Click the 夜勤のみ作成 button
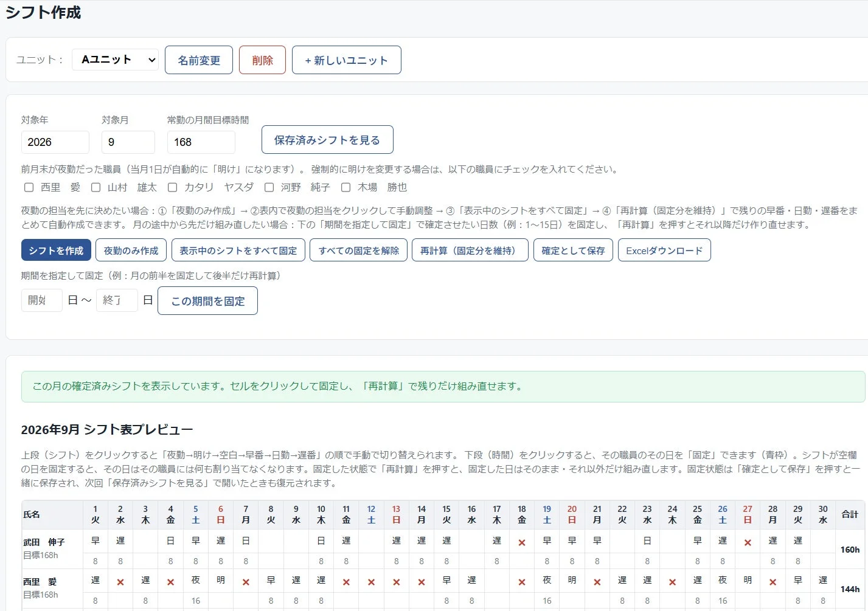This screenshot has width=868, height=611. [131, 250]
